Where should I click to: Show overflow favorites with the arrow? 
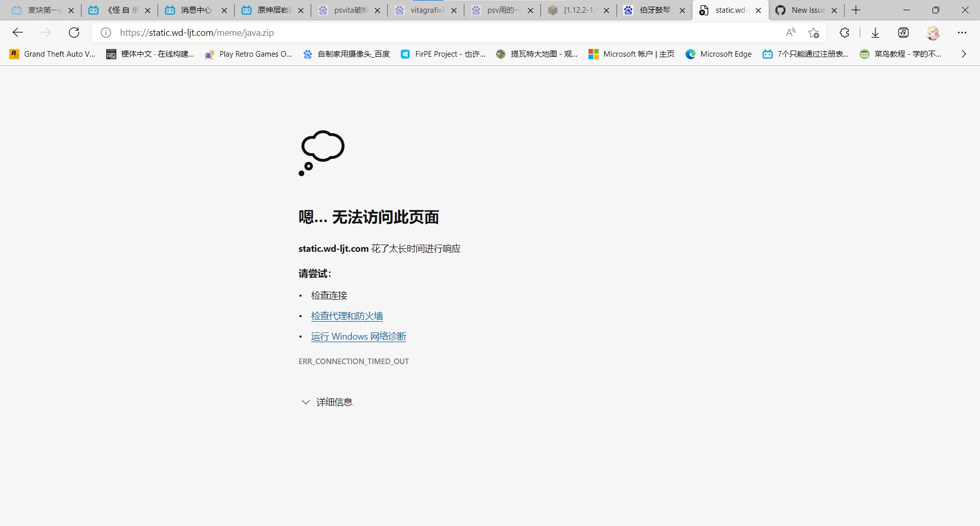[x=963, y=54]
